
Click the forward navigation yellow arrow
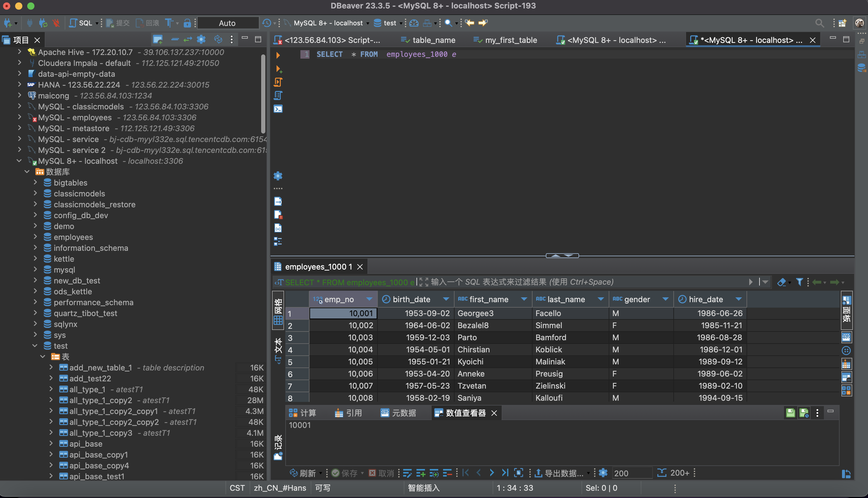[x=483, y=23]
